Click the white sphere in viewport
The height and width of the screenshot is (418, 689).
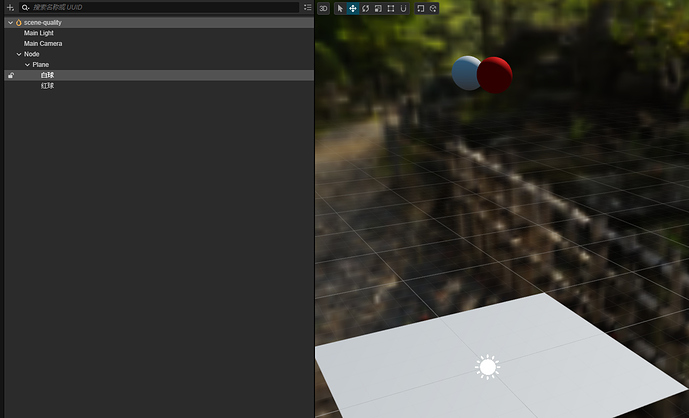coord(464,73)
